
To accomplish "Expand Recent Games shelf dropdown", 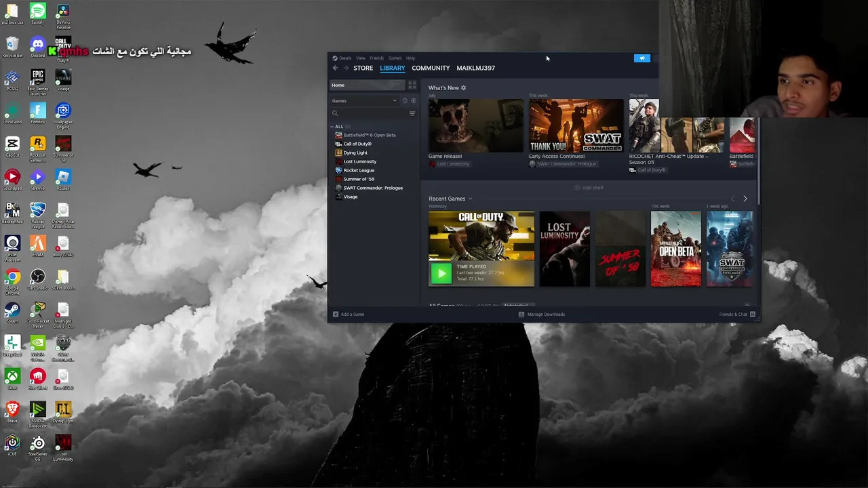I will [x=470, y=199].
